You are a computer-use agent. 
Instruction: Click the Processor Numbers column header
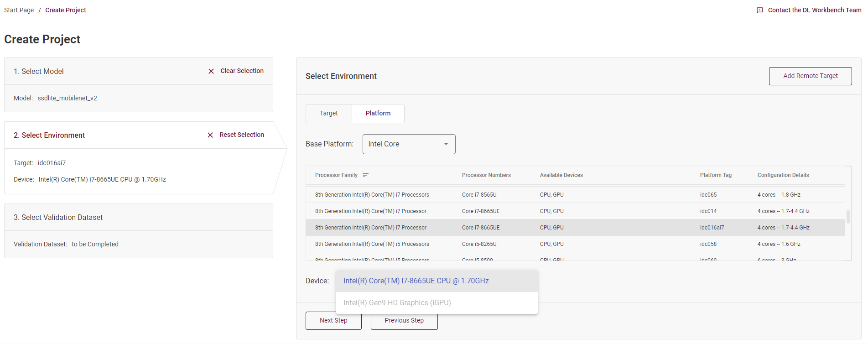[x=486, y=175]
